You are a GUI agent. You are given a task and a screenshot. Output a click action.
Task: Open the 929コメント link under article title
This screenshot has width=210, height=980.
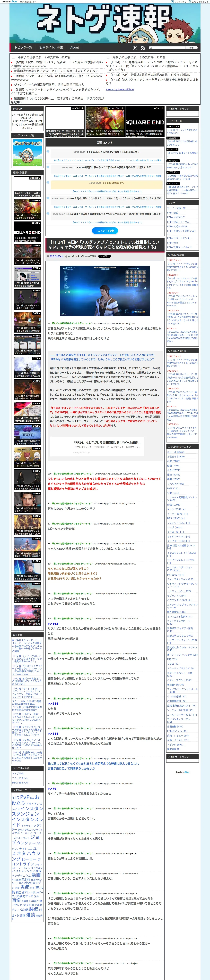[56, 256]
